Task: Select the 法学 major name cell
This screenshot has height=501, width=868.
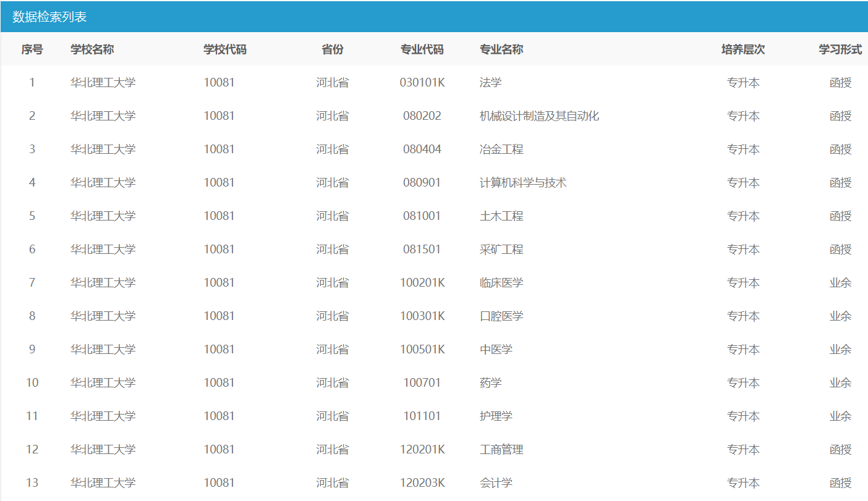Action: (491, 83)
